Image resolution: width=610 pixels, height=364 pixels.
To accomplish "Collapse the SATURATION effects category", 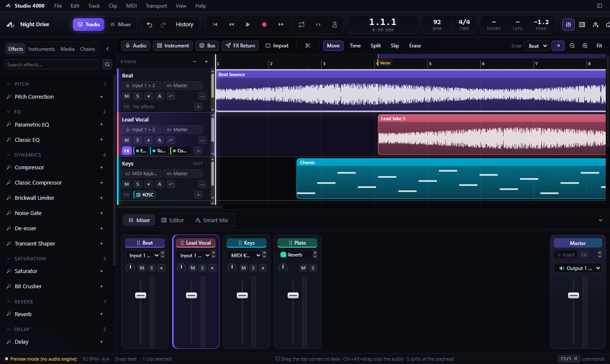I will pyautogui.click(x=8, y=259).
